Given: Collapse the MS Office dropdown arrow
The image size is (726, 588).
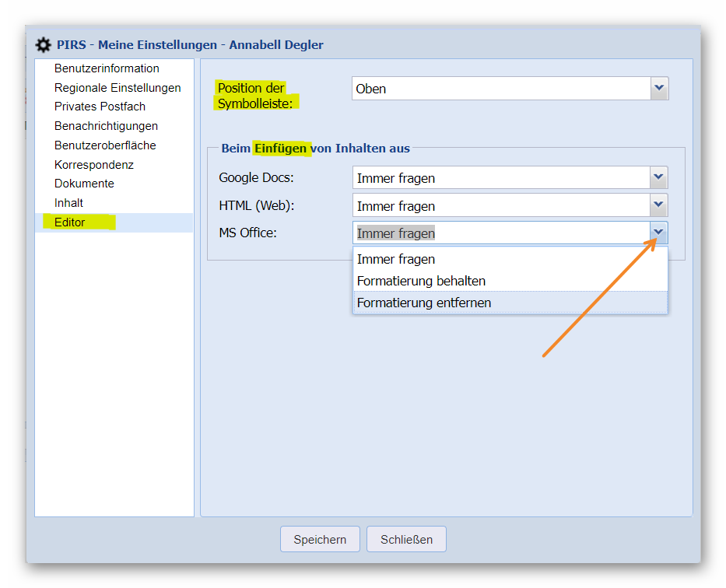Looking at the screenshot, I should [659, 233].
